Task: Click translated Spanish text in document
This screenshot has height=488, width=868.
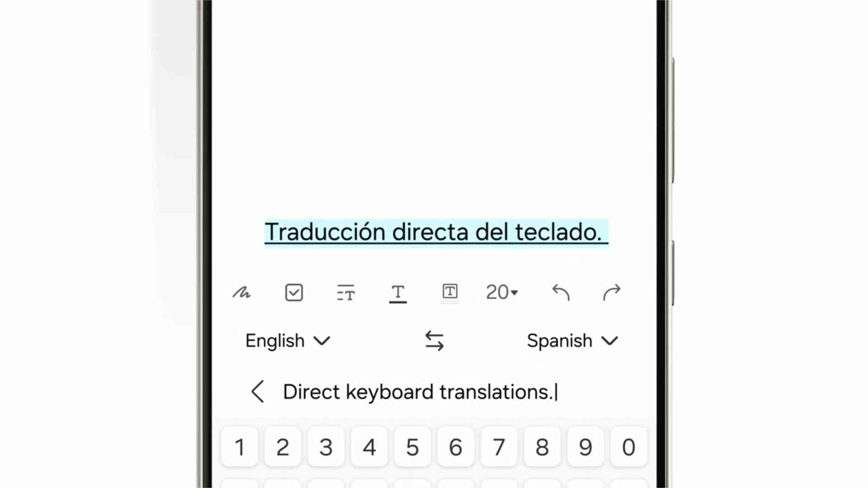Action: click(x=434, y=232)
